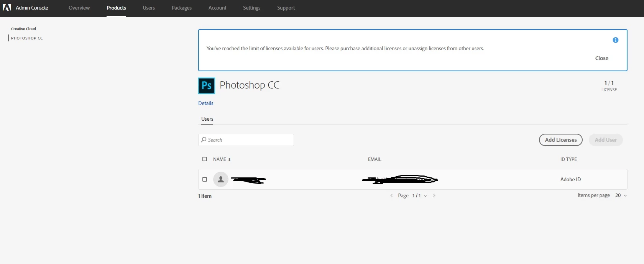Sort by the NAME column arrow
Viewport: 644px width, 264px height.
pos(229,159)
